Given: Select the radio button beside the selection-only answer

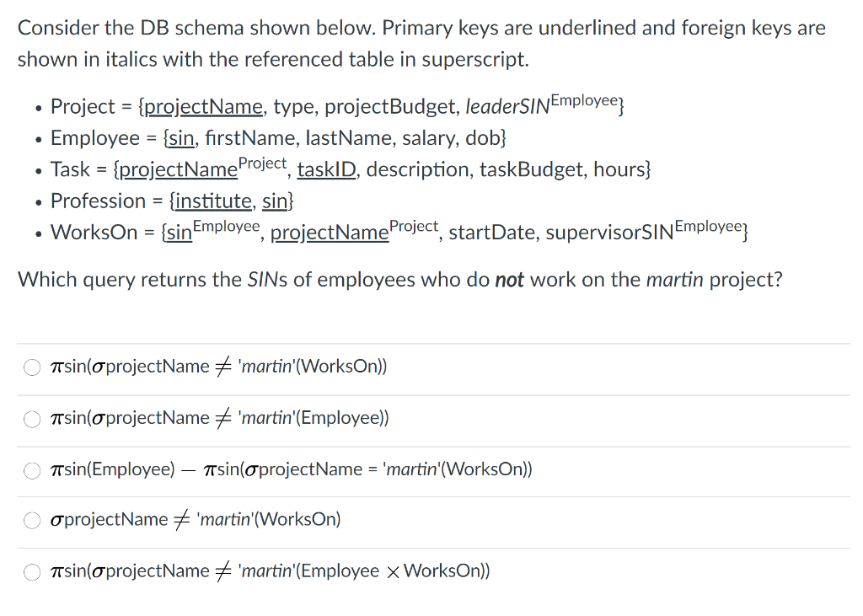Looking at the screenshot, I should pos(31,521).
